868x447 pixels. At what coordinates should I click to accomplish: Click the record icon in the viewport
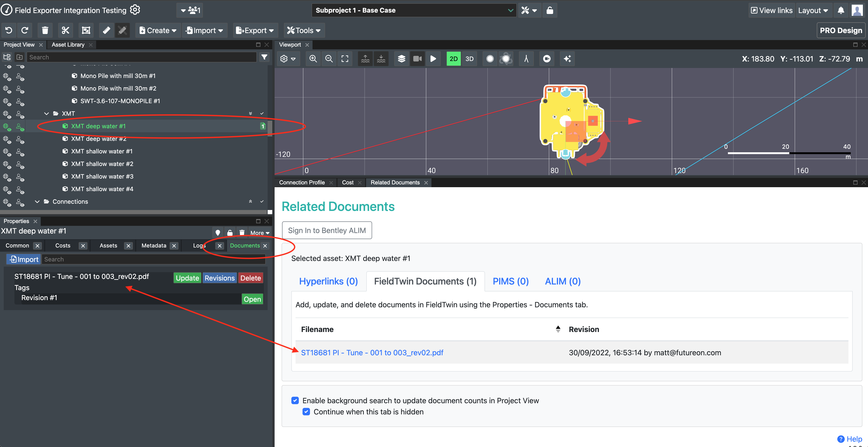(547, 59)
